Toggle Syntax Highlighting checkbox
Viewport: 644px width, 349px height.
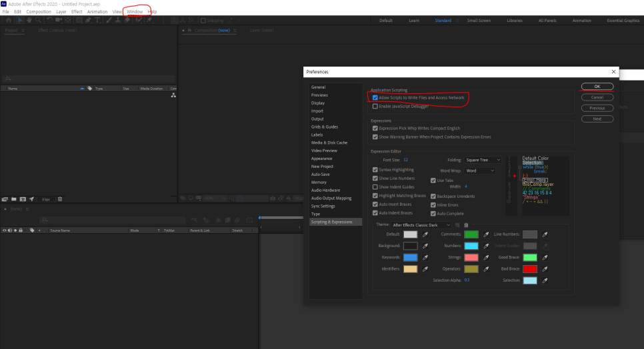(x=375, y=170)
